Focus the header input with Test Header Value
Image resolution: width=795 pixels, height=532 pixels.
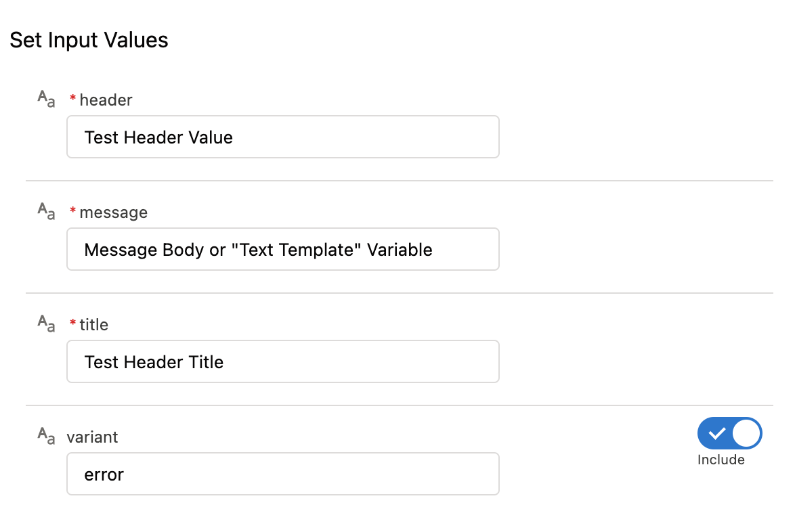[282, 137]
